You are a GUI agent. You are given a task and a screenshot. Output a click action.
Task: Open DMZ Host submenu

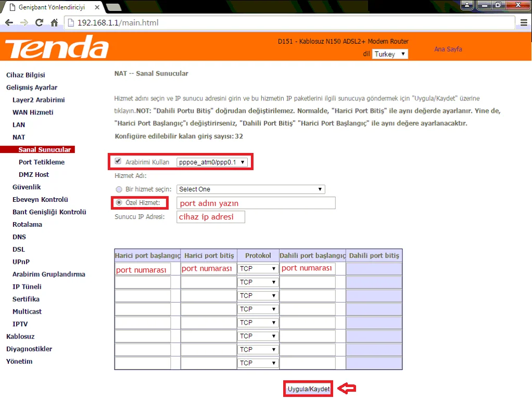(34, 175)
